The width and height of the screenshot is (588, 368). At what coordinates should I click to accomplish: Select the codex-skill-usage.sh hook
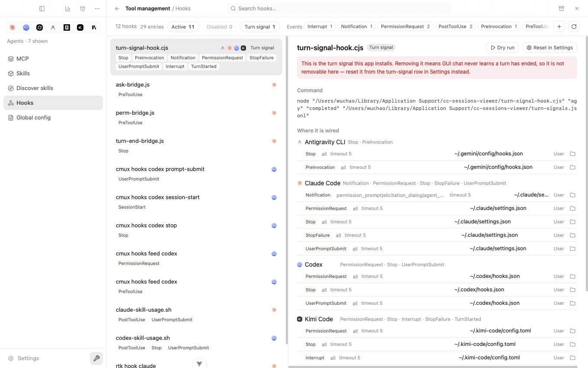(196, 342)
